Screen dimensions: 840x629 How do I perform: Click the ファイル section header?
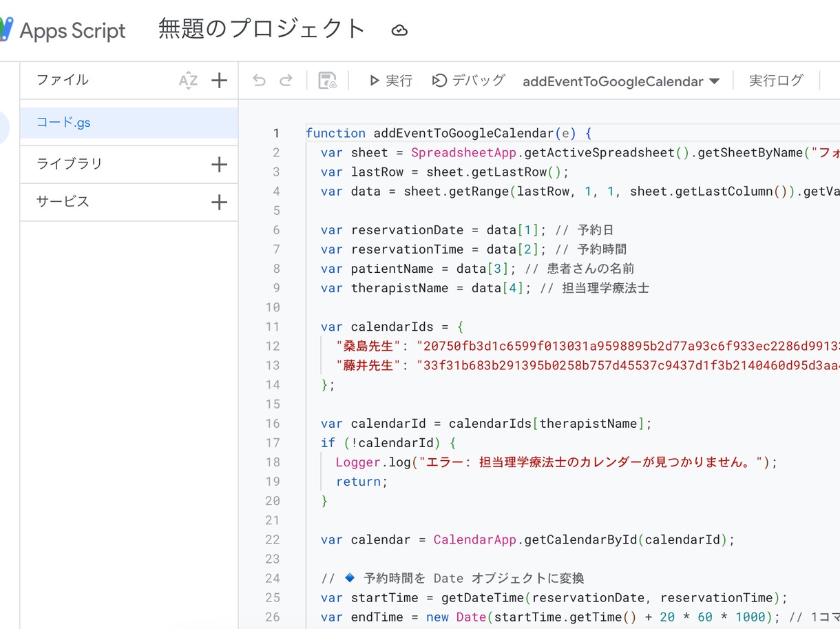pyautogui.click(x=63, y=80)
